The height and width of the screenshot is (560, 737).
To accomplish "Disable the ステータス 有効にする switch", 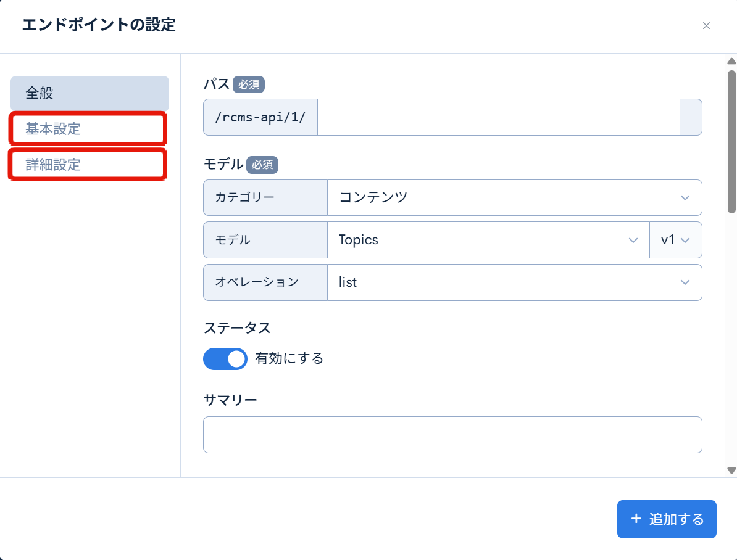I will [x=225, y=358].
